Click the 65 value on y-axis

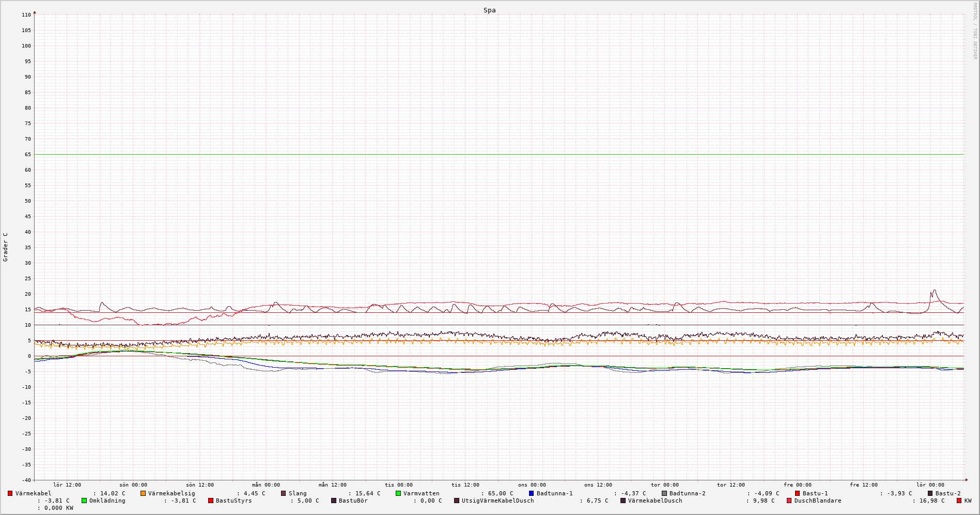tap(26, 155)
